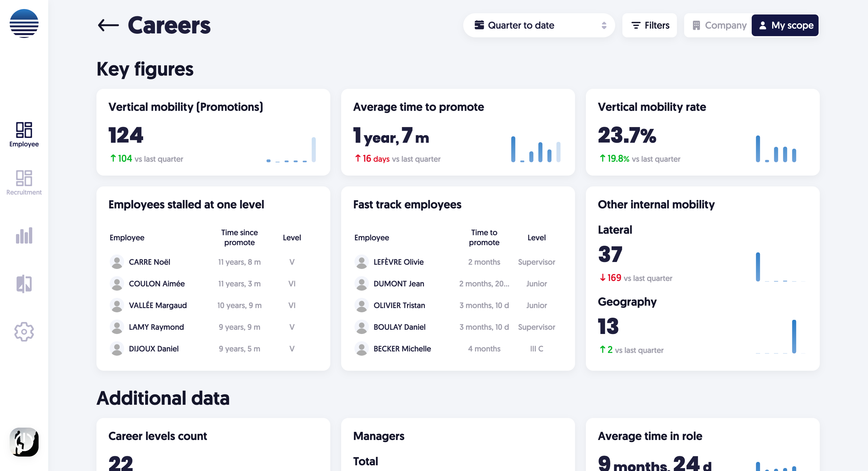Open the settings gear in the sidebar
Viewport: 868px width, 471px height.
point(24,332)
